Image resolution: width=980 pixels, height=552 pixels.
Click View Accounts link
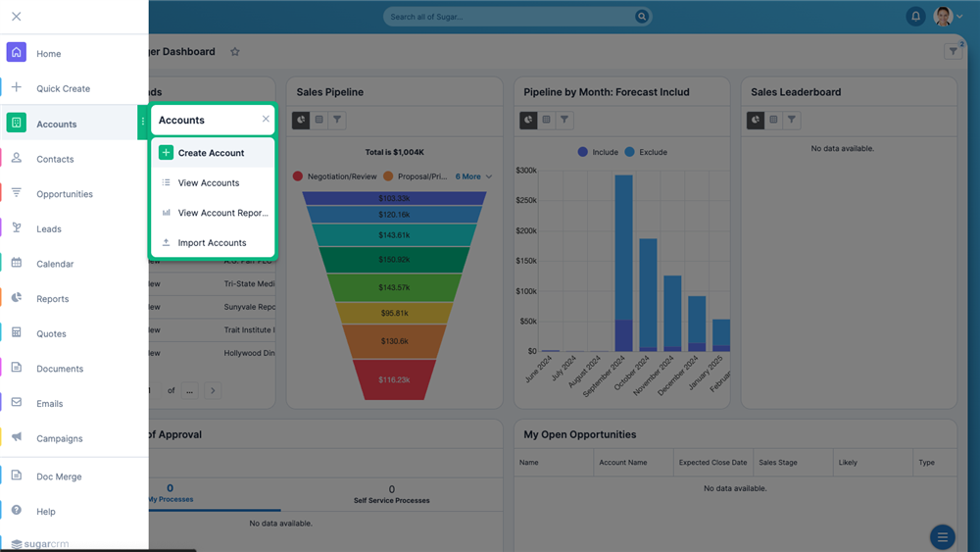[x=208, y=182]
